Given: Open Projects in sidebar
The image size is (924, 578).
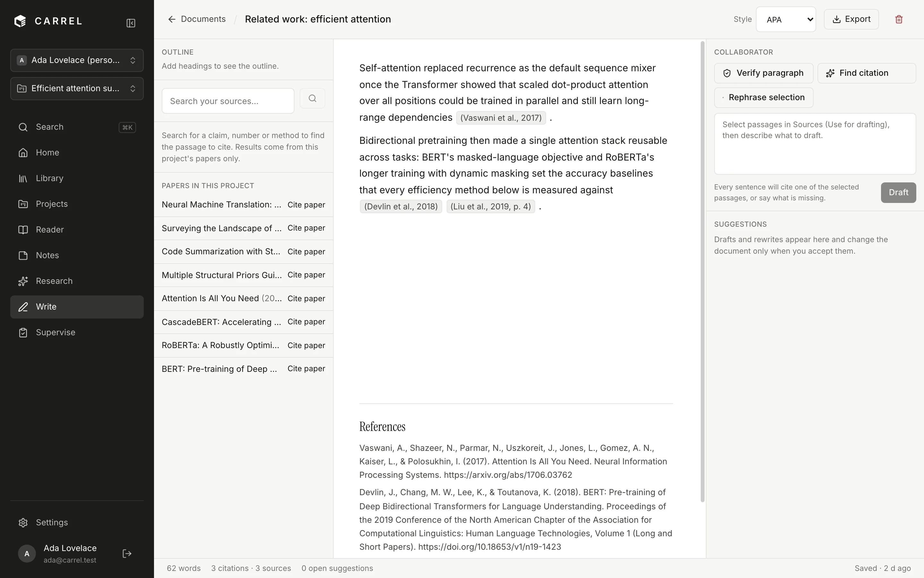Looking at the screenshot, I should [x=77, y=204].
